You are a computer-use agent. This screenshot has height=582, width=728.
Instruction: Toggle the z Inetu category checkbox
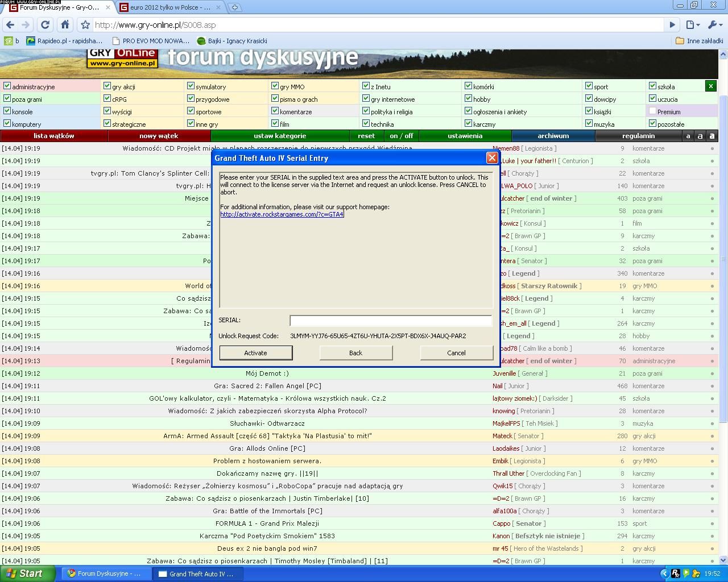366,86
